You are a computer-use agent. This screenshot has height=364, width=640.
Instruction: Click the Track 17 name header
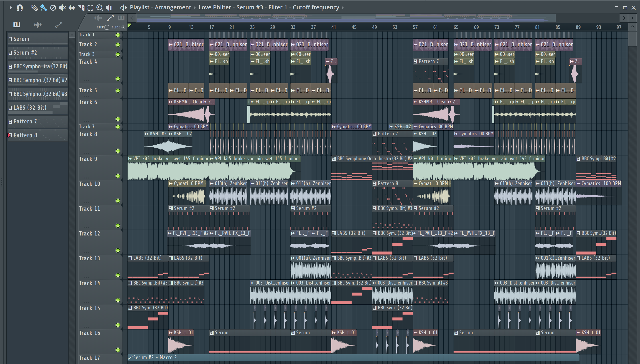point(89,358)
